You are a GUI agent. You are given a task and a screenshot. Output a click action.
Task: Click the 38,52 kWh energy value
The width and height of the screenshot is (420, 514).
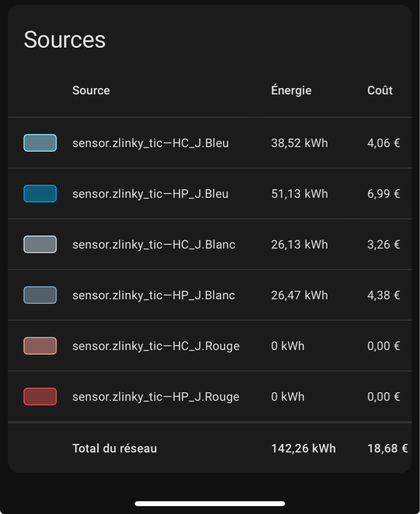(299, 143)
